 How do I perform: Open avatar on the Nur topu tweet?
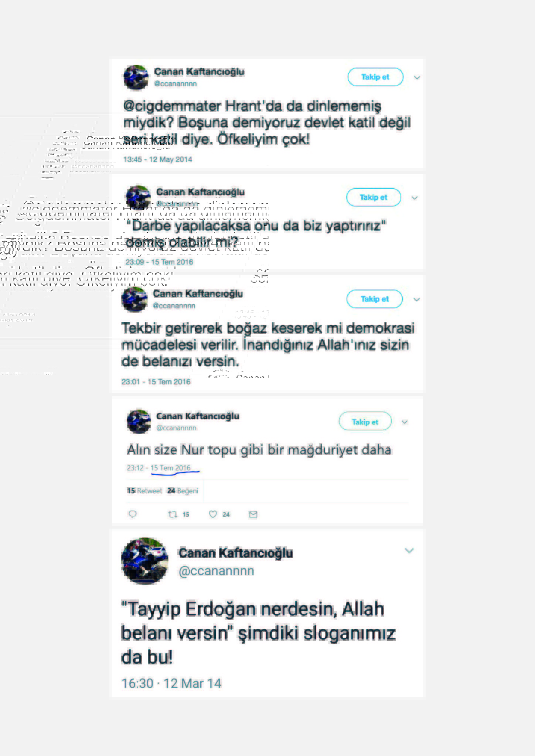tap(139, 421)
